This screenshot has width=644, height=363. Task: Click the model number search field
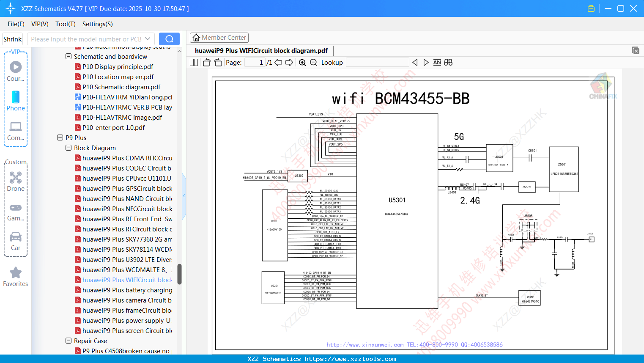pos(86,39)
